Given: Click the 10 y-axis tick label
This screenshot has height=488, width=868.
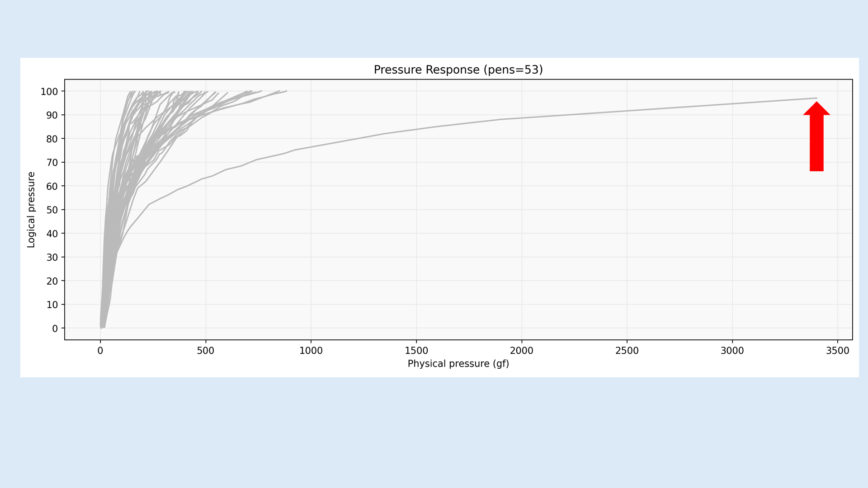Looking at the screenshot, I should point(52,305).
